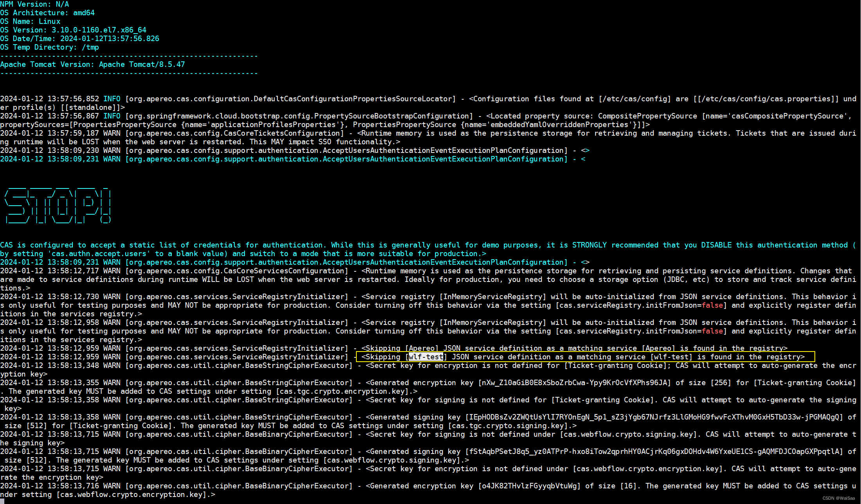
Task: Click kernel version '3.10.0-1160.el7.x86_64'
Action: [x=99, y=30]
